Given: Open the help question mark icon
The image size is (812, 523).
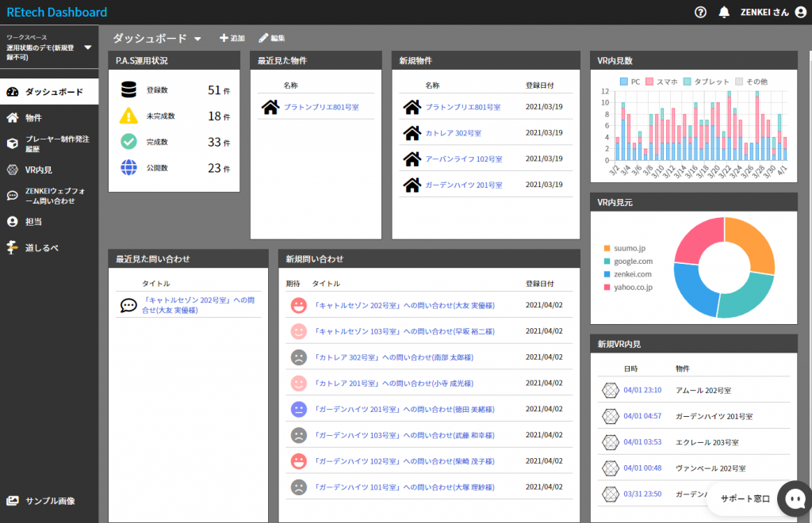Looking at the screenshot, I should 700,12.
